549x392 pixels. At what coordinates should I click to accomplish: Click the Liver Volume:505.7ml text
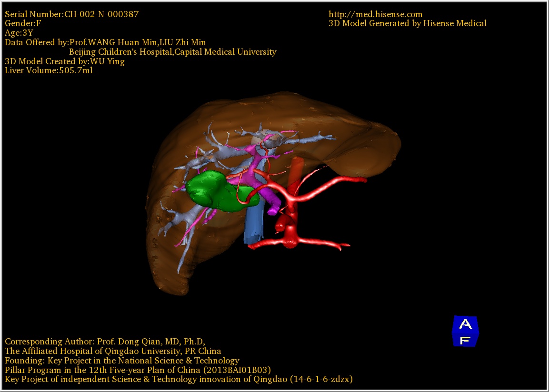(x=49, y=70)
